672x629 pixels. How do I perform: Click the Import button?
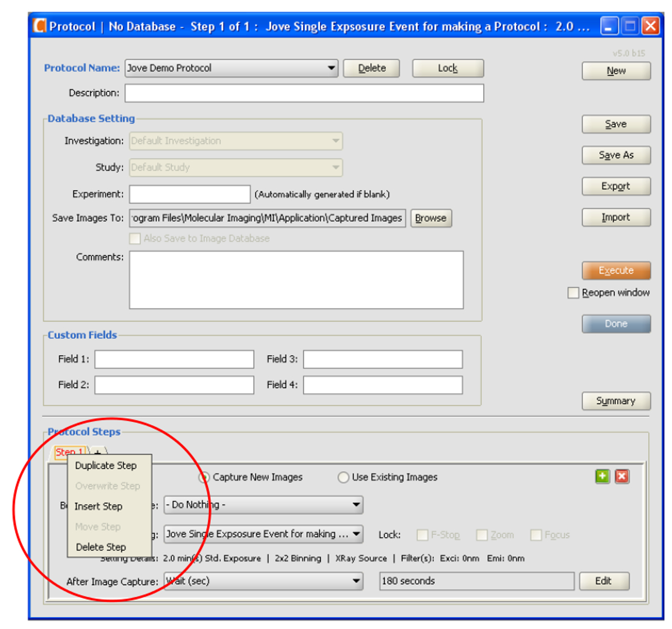616,217
